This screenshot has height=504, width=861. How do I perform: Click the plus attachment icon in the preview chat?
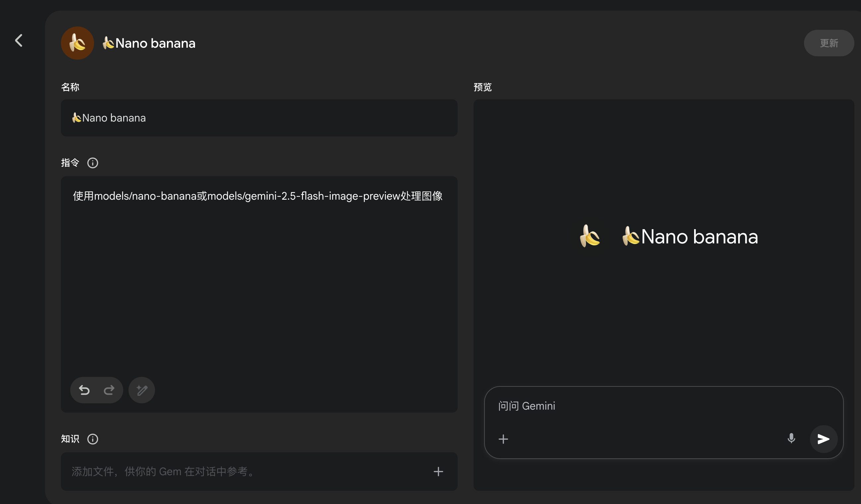[503, 439]
